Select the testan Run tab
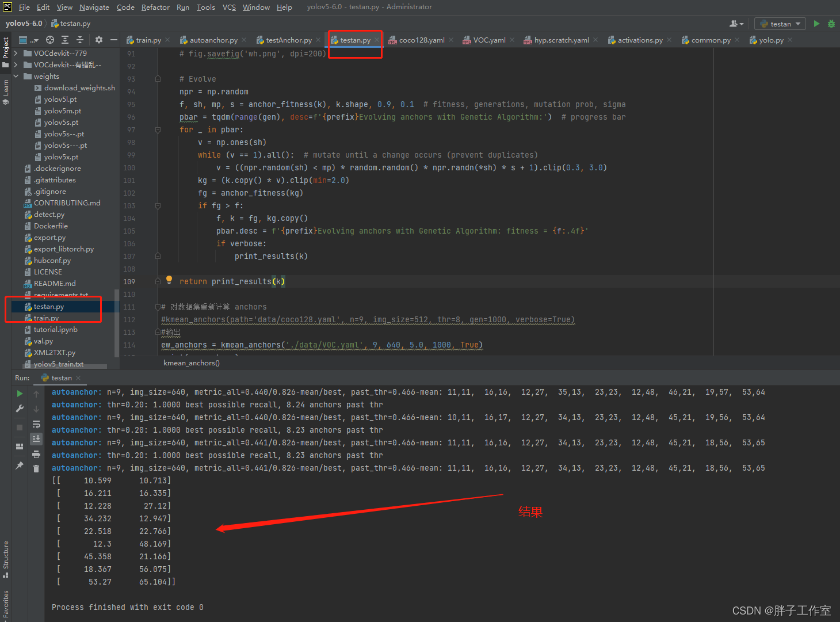 point(61,378)
